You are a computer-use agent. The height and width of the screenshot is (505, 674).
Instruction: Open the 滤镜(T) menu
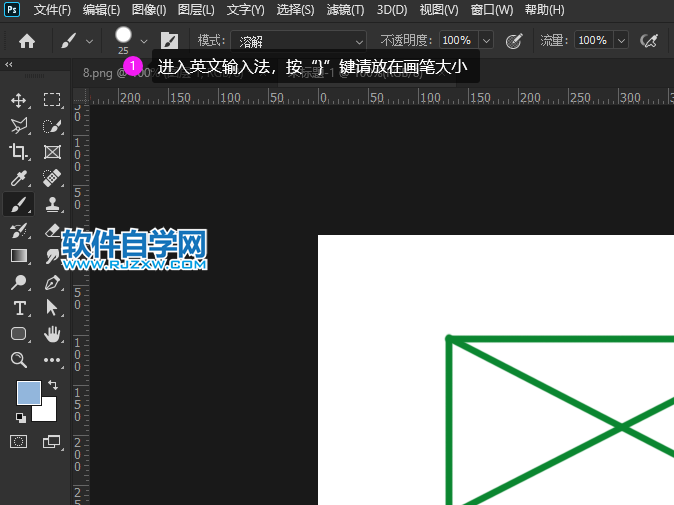point(345,9)
